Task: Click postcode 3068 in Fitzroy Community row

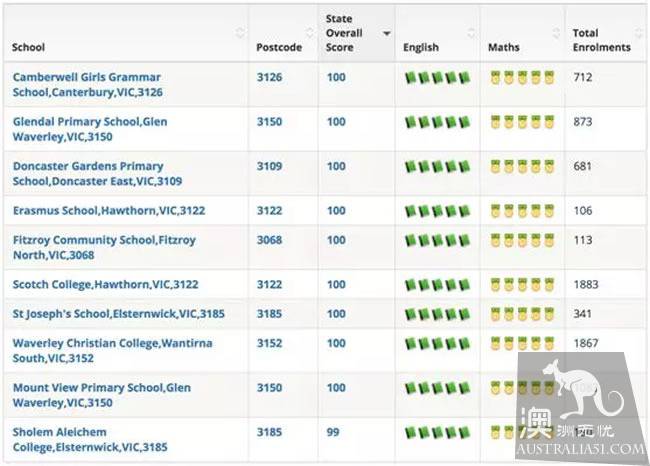Action: coord(269,240)
